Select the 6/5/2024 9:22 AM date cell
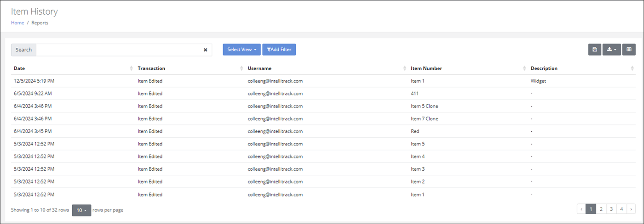The height and width of the screenshot is (224, 644). 33,94
